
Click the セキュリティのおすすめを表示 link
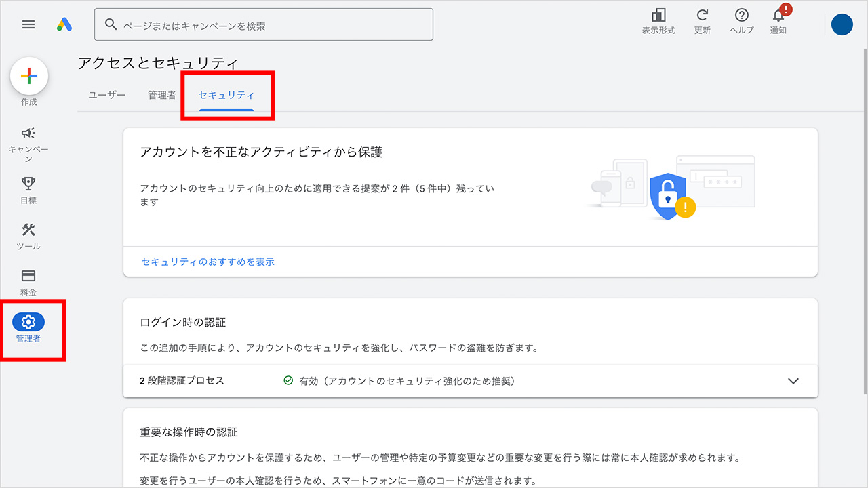coord(208,262)
